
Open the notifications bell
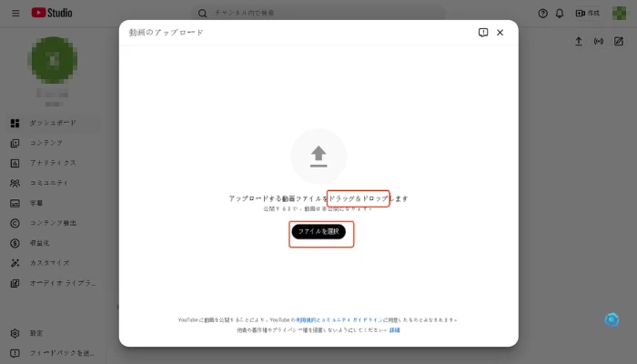pos(560,13)
